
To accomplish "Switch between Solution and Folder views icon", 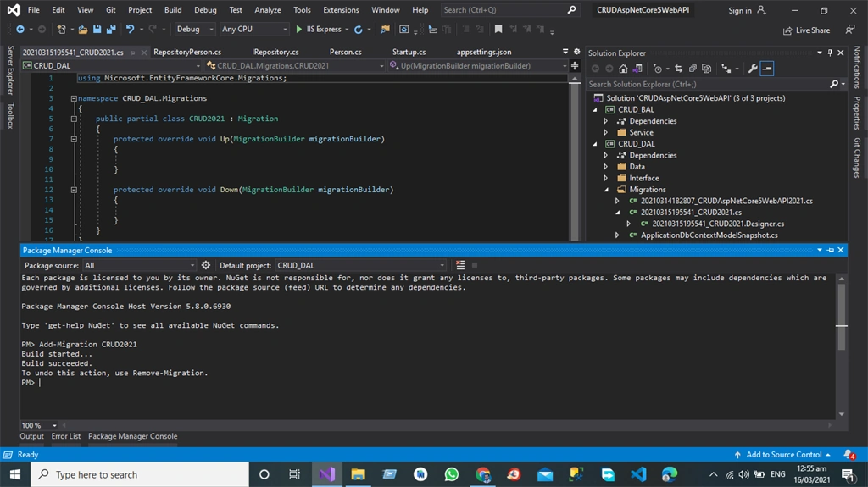I will pos(637,69).
